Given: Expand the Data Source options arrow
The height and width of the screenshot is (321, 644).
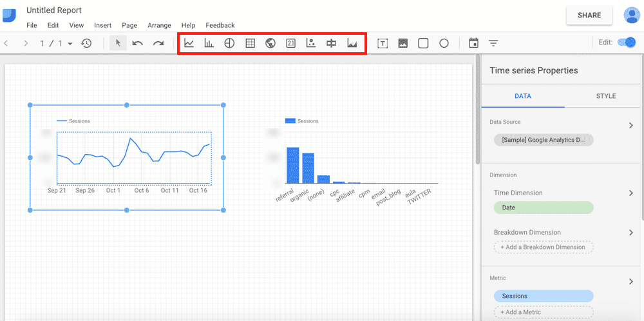Looking at the screenshot, I should pos(631,126).
